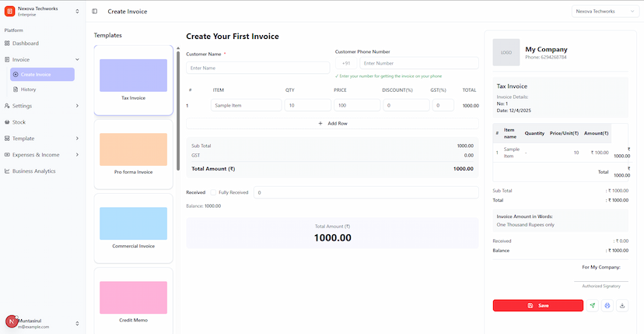This screenshot has width=644, height=334.
Task: Go to Business Analytics in sidebar
Action: coord(33,171)
